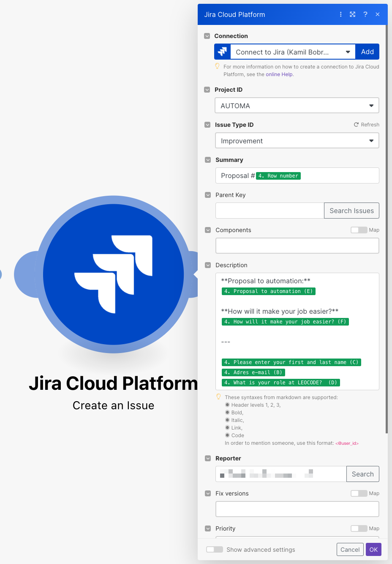Click the expand panel fullscreen icon
The height and width of the screenshot is (564, 392).
353,14
